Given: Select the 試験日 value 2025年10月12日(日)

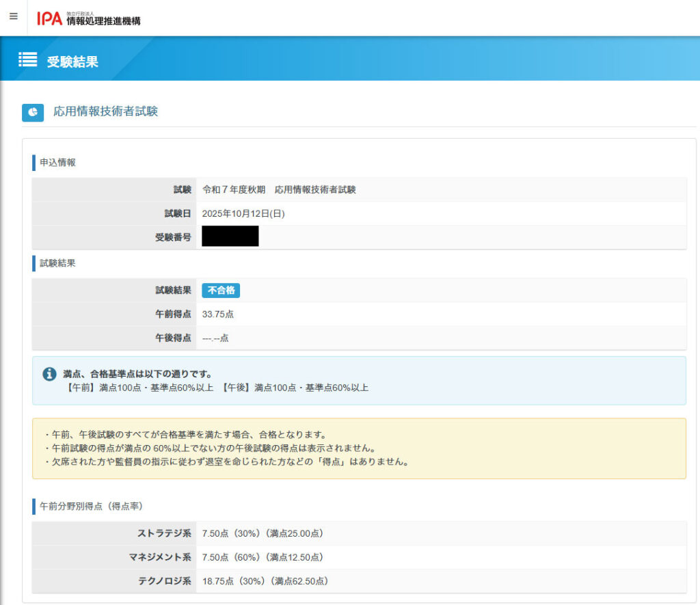Looking at the screenshot, I should [x=243, y=213].
